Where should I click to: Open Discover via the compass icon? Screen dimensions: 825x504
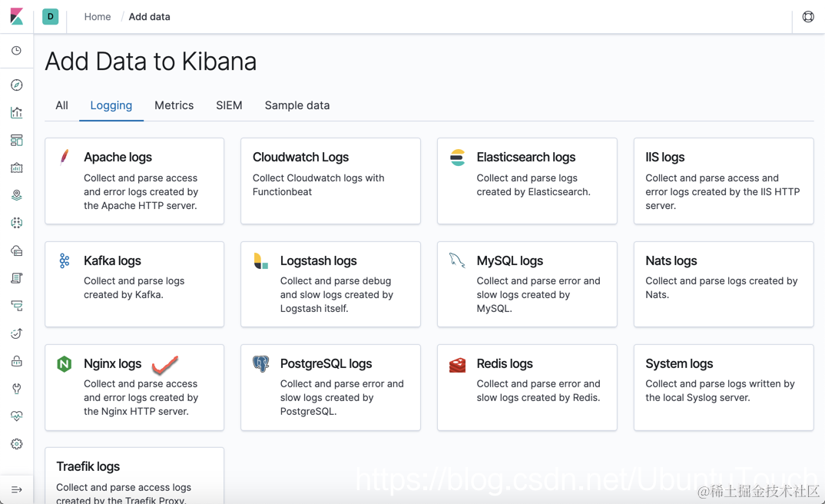pyautogui.click(x=16, y=85)
